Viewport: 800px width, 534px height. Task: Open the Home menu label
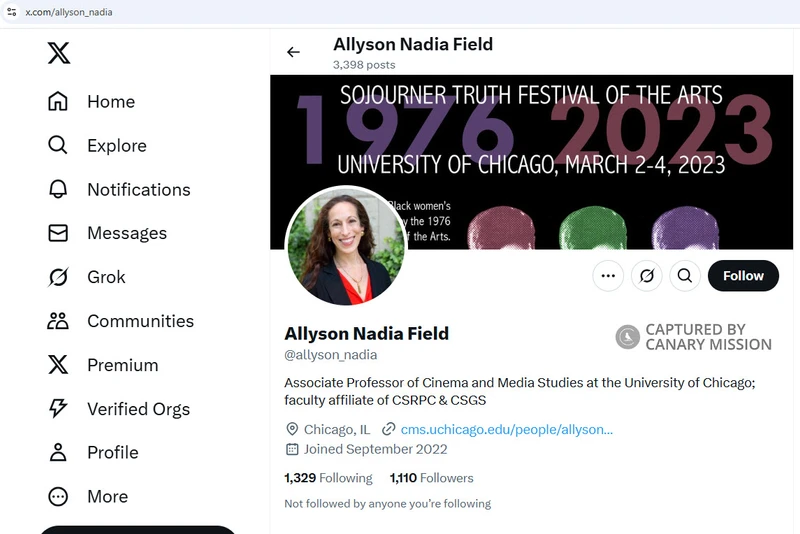point(111,101)
